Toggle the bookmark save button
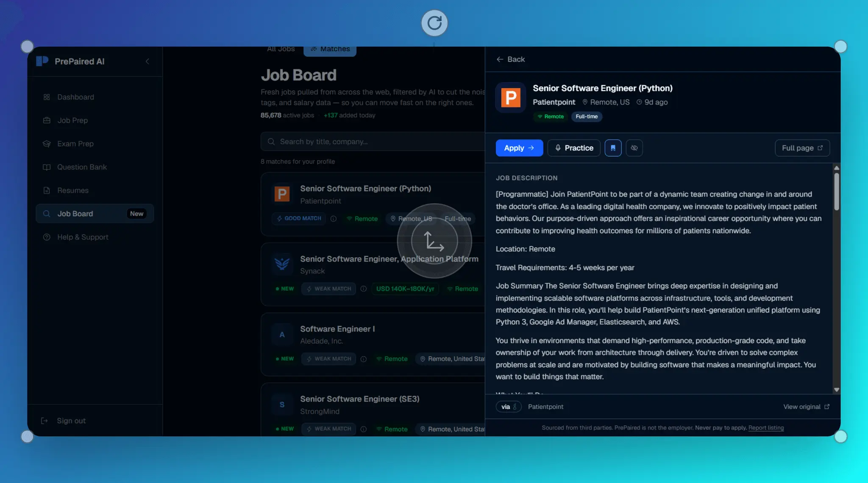868x483 pixels. [x=613, y=148]
